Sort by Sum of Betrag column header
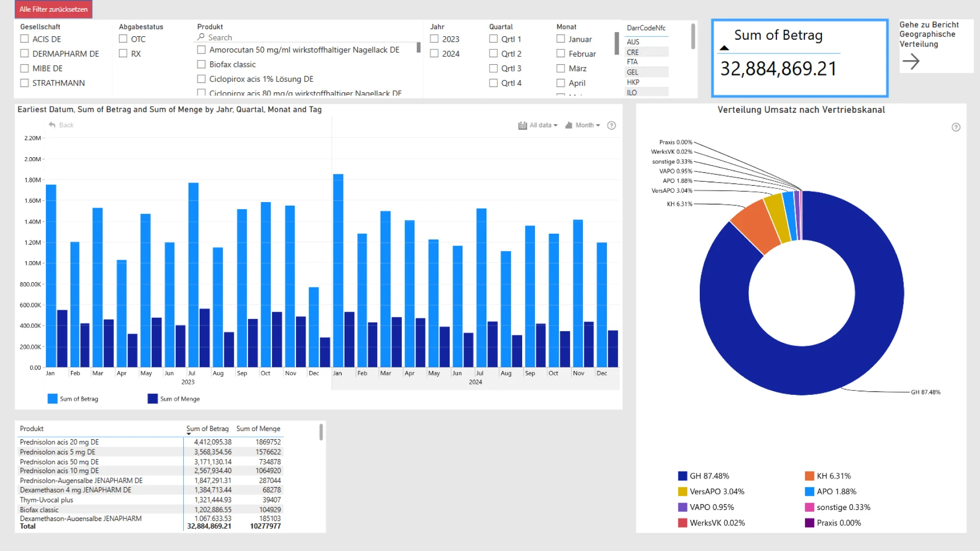 [x=207, y=429]
